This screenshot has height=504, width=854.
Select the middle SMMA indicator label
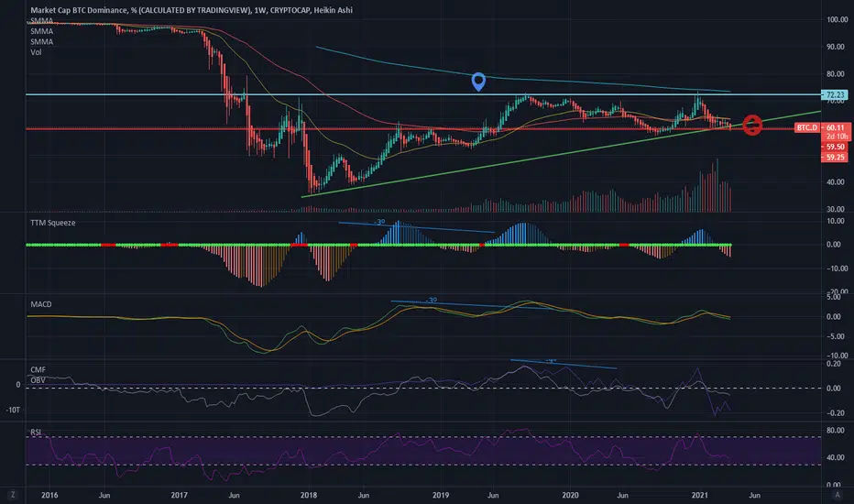(42, 31)
